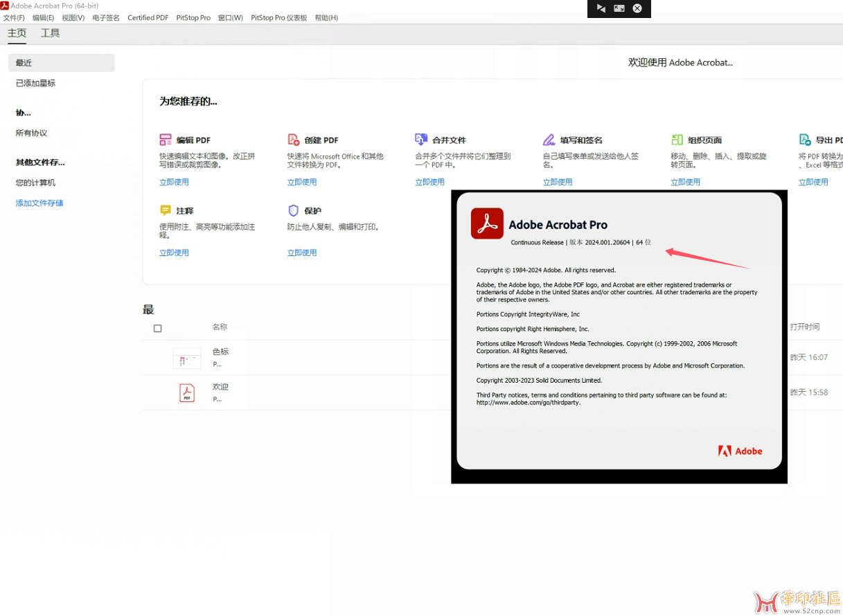Open the Certified PDF menu
This screenshot has width=843, height=616.
(148, 18)
